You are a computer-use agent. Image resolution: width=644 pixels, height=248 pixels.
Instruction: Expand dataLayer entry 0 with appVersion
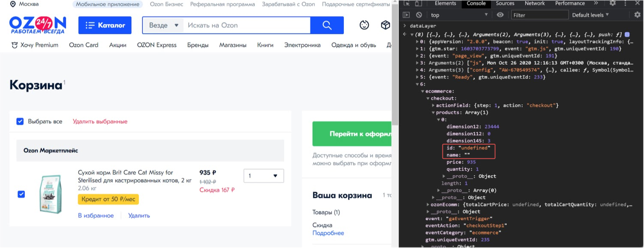pos(418,42)
